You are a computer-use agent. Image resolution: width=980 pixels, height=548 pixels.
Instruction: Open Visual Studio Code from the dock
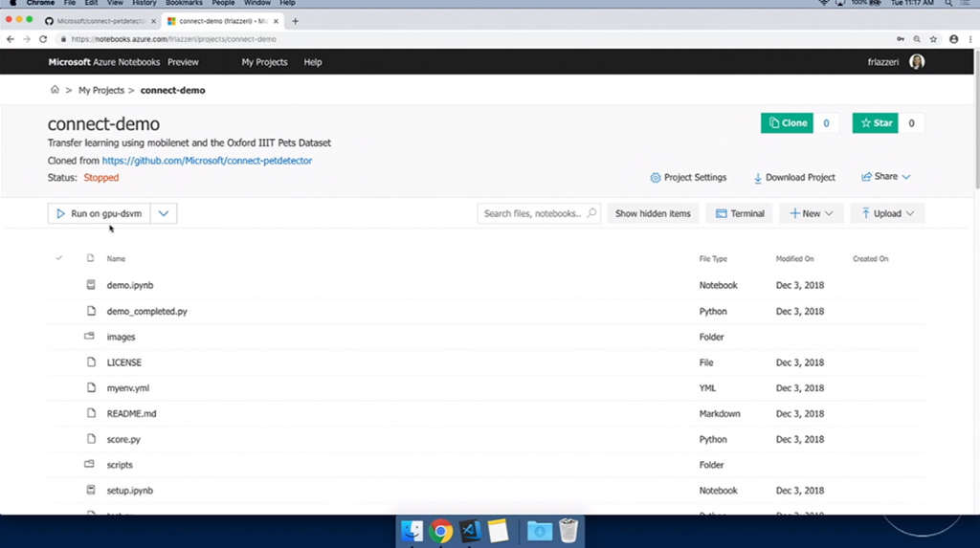(470, 531)
